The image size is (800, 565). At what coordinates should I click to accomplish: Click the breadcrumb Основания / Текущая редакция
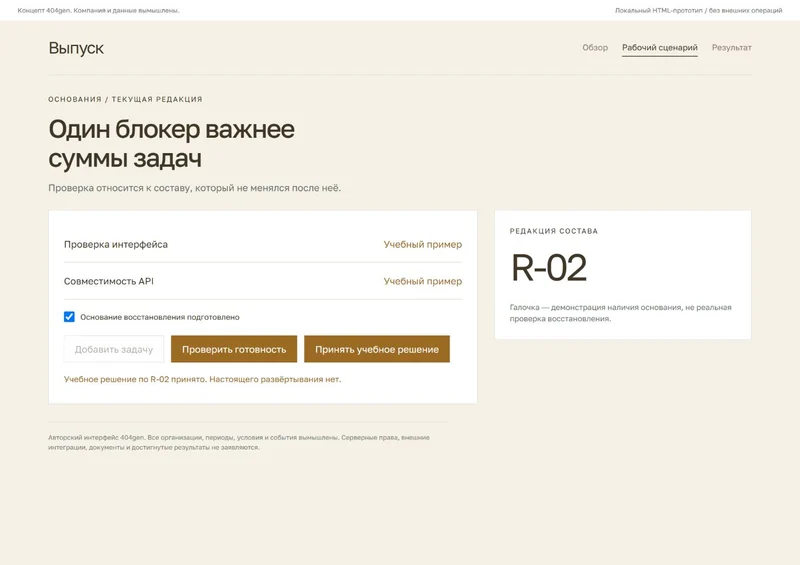click(x=126, y=99)
